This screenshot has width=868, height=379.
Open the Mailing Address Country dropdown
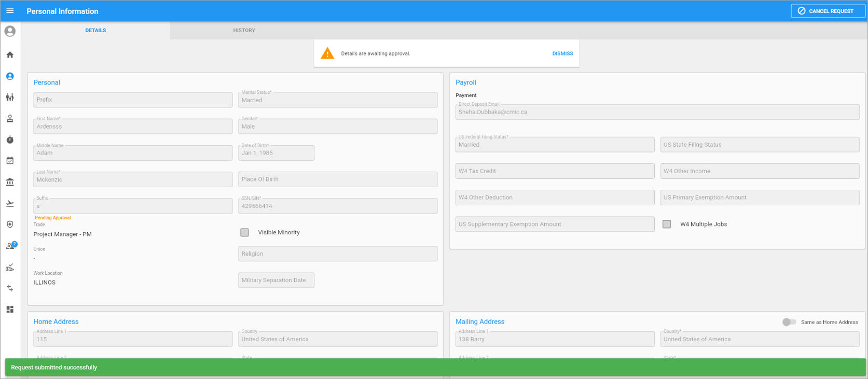(x=760, y=339)
